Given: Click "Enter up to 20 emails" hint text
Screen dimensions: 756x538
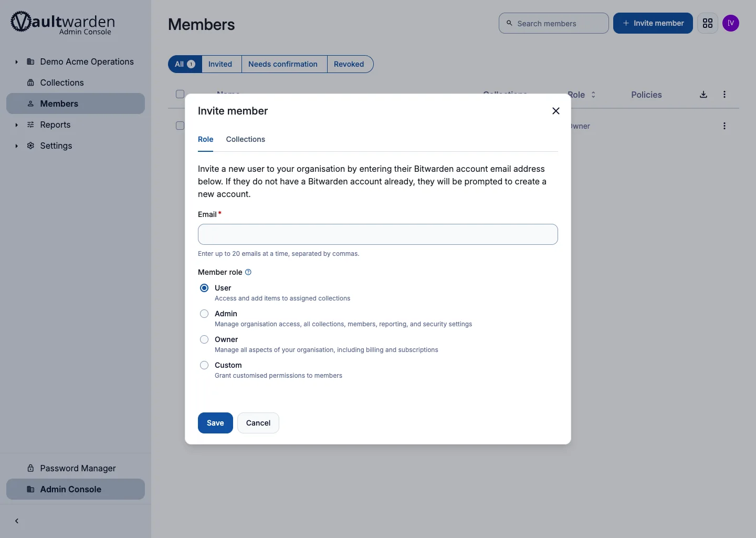Looking at the screenshot, I should 278,253.
